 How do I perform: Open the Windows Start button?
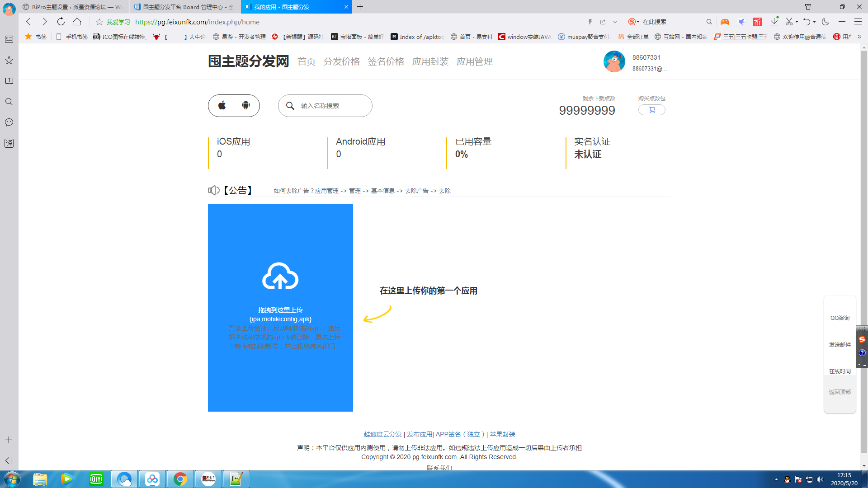pyautogui.click(x=12, y=479)
